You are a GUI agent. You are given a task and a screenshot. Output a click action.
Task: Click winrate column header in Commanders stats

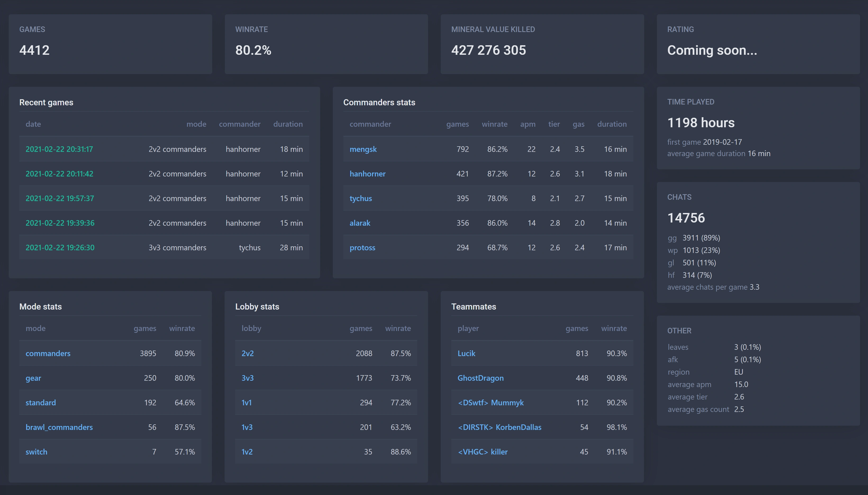[x=494, y=124]
